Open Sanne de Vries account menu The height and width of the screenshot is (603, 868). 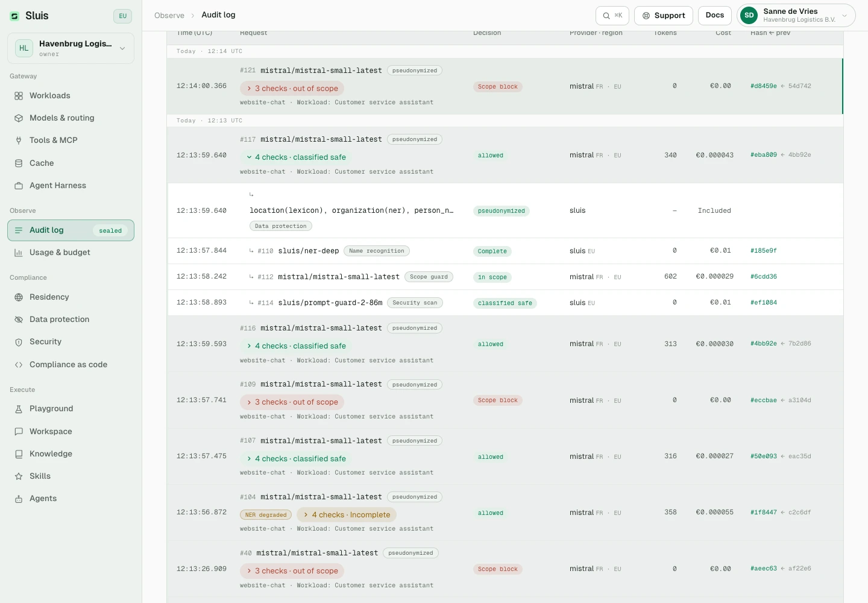coord(796,16)
